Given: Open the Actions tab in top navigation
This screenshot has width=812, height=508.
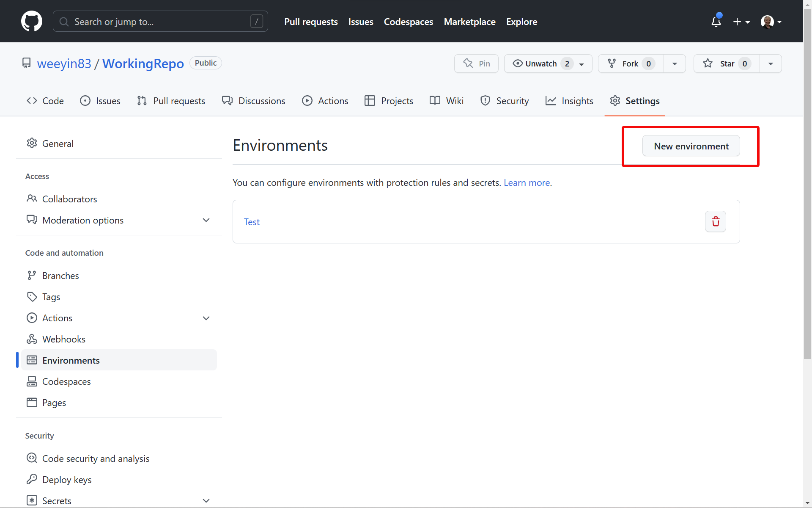Looking at the screenshot, I should tap(326, 101).
